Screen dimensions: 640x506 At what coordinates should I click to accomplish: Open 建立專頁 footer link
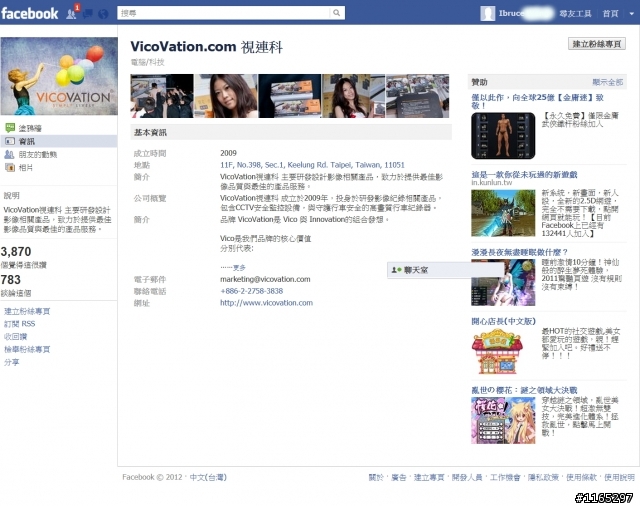pyautogui.click(x=429, y=477)
